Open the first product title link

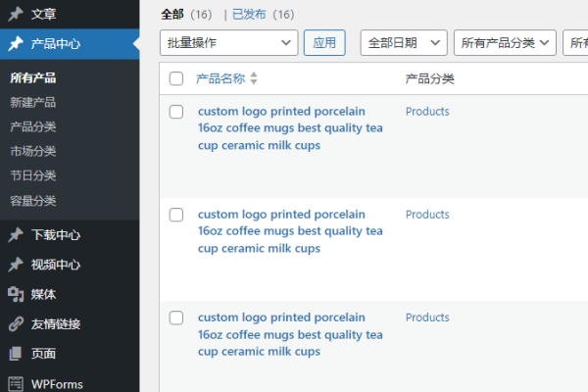289,128
